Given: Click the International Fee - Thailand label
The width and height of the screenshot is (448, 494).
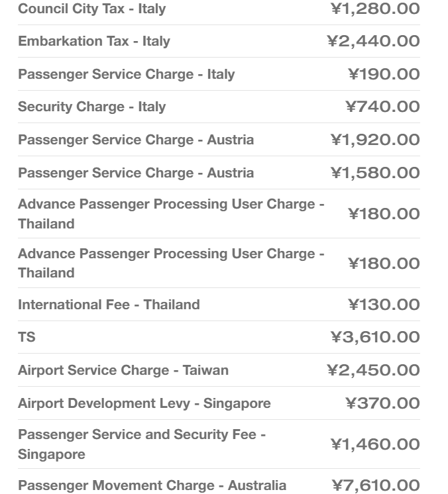Looking at the screenshot, I should pyautogui.click(x=109, y=305).
